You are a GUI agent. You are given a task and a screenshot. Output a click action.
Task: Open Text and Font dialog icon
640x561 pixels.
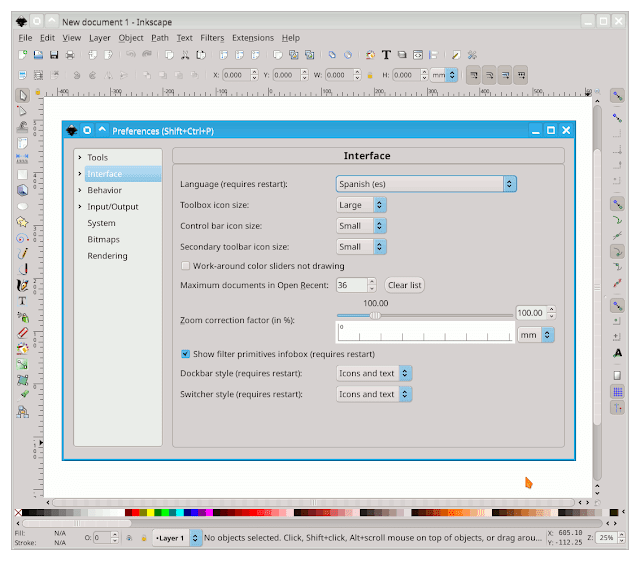click(386, 55)
